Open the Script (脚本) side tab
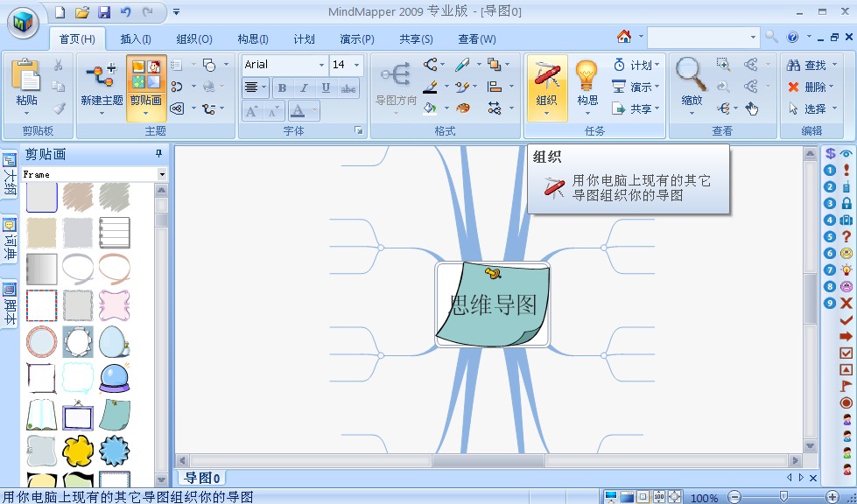857x504 pixels. tap(10, 304)
